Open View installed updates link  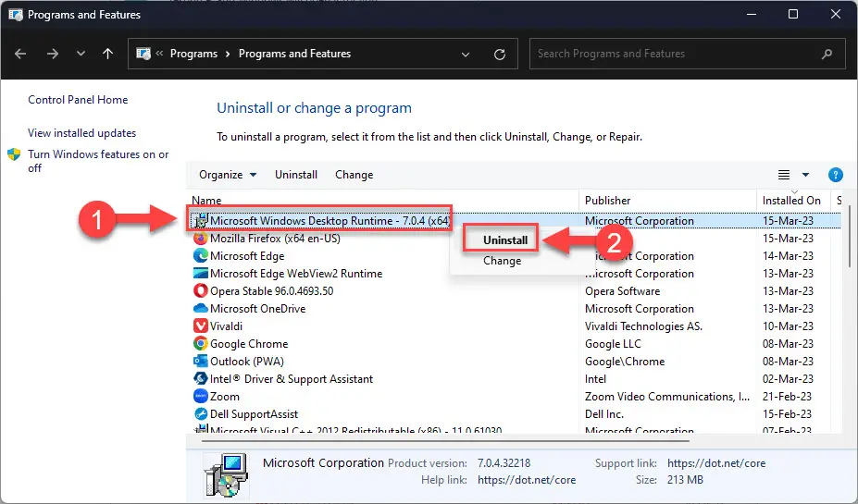click(x=82, y=133)
